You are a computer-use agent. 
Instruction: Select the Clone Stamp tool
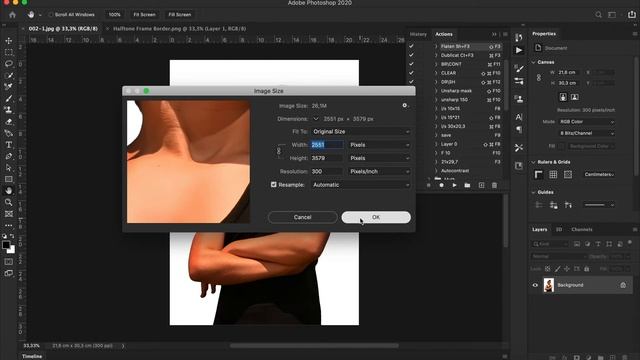coord(9,110)
